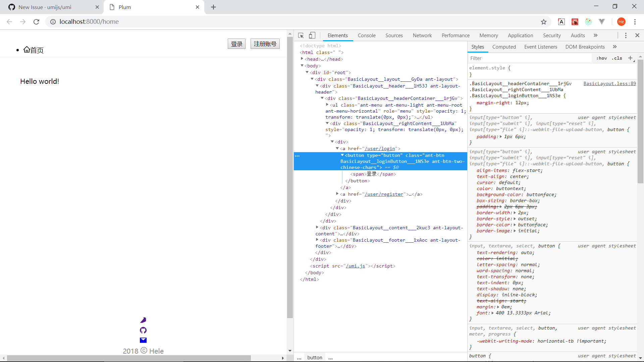Click the translate extension icon
The width and height of the screenshot is (644, 362).
tap(561, 21)
